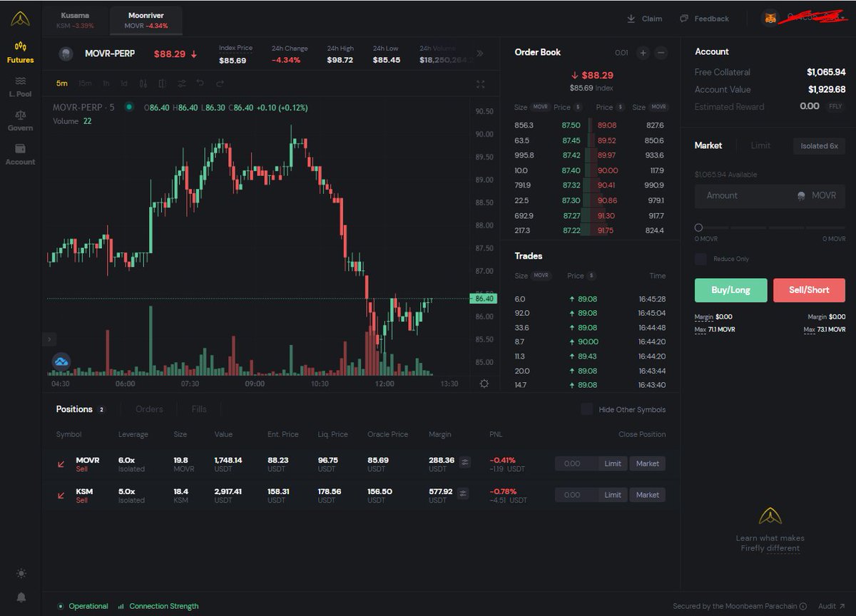Undo last chart action
Screen dimensions: 856x616
pyautogui.click(x=200, y=83)
